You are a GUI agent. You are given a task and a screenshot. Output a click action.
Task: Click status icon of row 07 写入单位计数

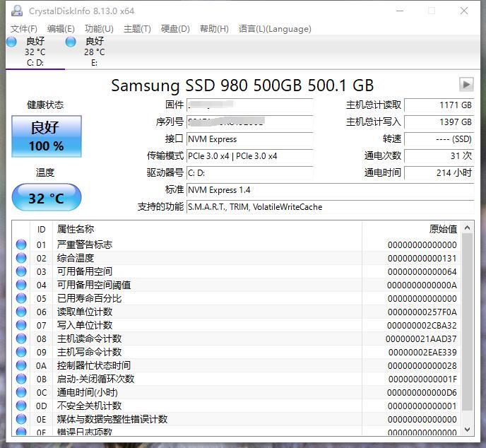[x=21, y=325]
